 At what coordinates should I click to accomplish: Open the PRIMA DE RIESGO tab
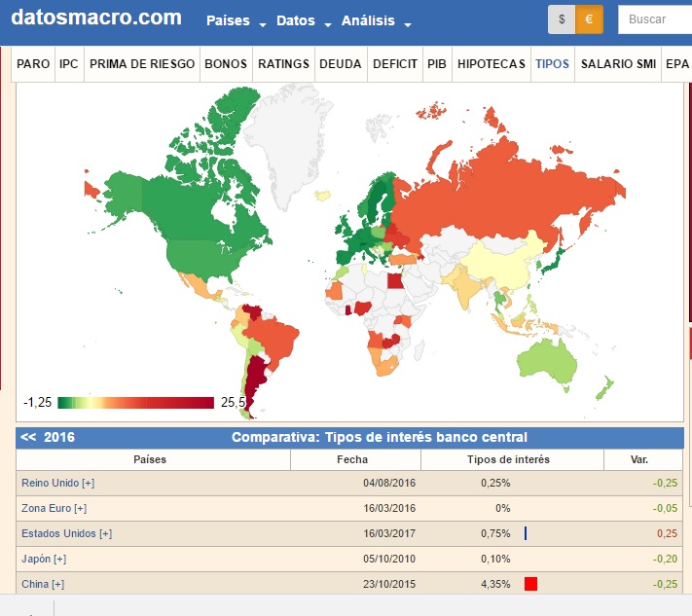pyautogui.click(x=142, y=64)
